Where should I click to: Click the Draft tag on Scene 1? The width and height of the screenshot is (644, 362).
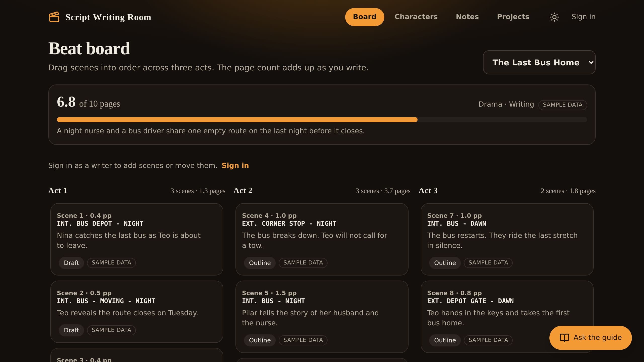click(71, 263)
